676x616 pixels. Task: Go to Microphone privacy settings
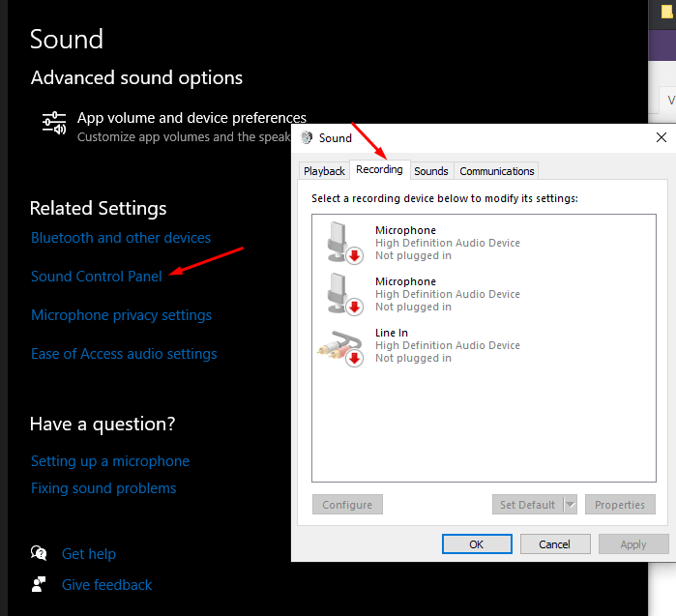(121, 315)
